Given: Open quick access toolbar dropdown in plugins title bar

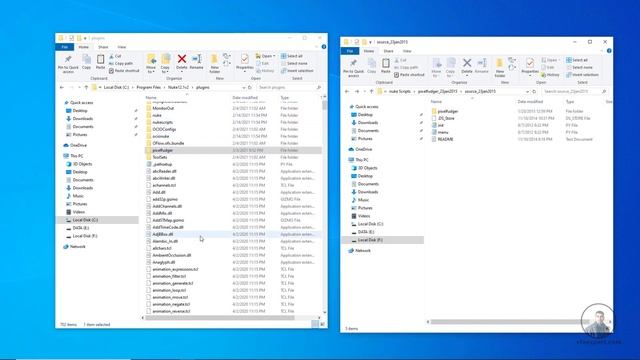Looking at the screenshot, I should (x=85, y=38).
